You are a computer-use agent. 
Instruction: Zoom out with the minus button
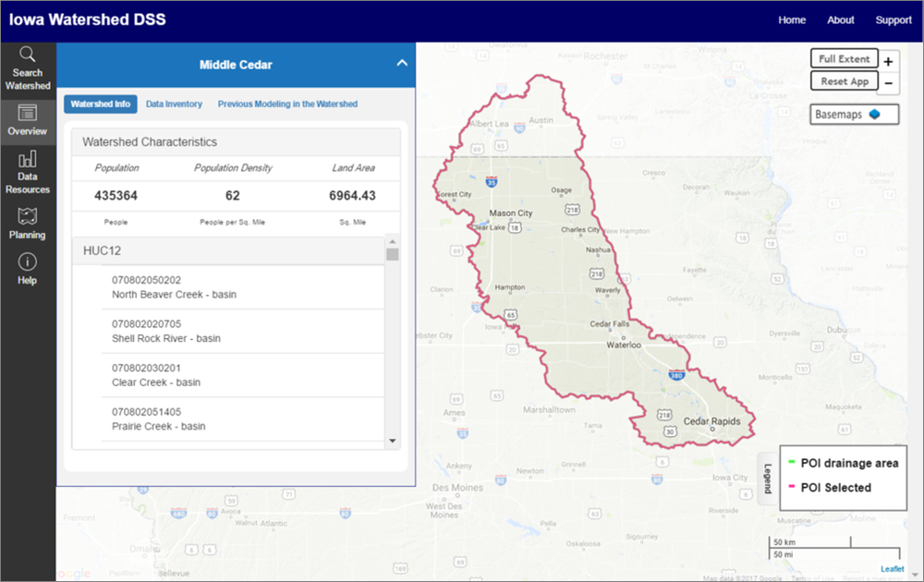pos(888,83)
